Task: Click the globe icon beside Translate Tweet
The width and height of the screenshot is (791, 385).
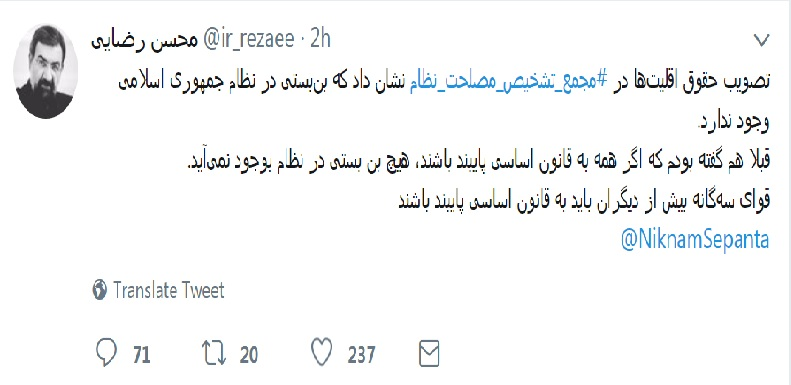Action: [100, 290]
